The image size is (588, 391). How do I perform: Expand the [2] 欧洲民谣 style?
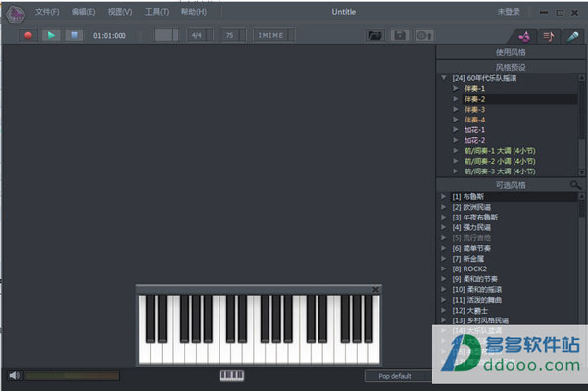(443, 207)
